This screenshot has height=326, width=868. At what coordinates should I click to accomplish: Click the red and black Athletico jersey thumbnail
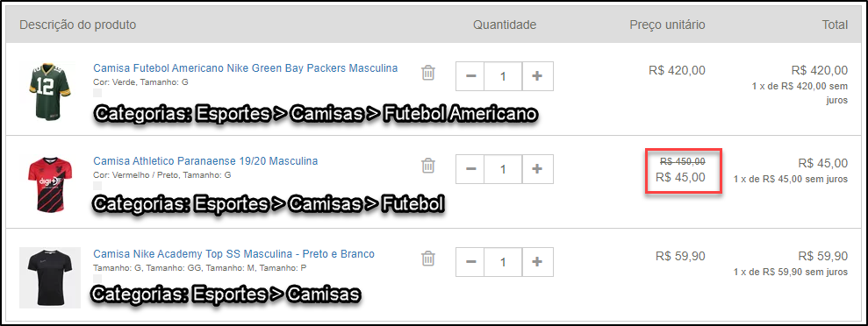[50, 183]
